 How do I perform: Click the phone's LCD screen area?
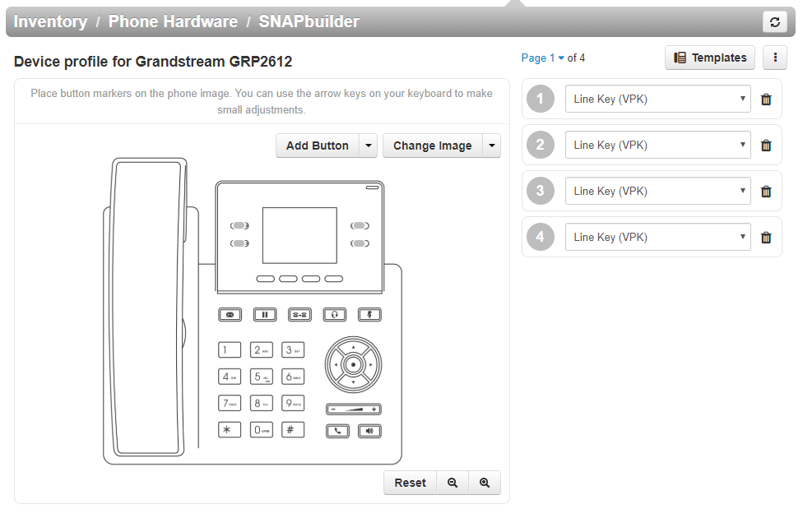click(299, 235)
